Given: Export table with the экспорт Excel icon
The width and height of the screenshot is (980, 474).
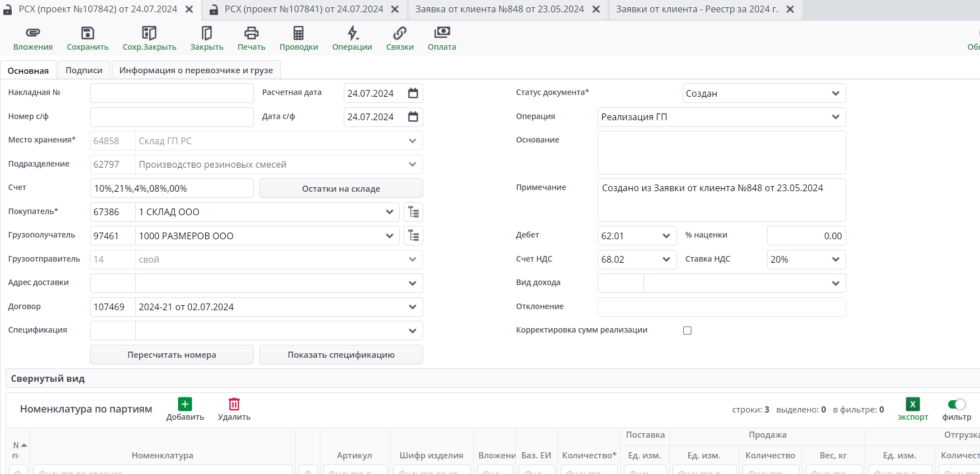Looking at the screenshot, I should point(912,404).
